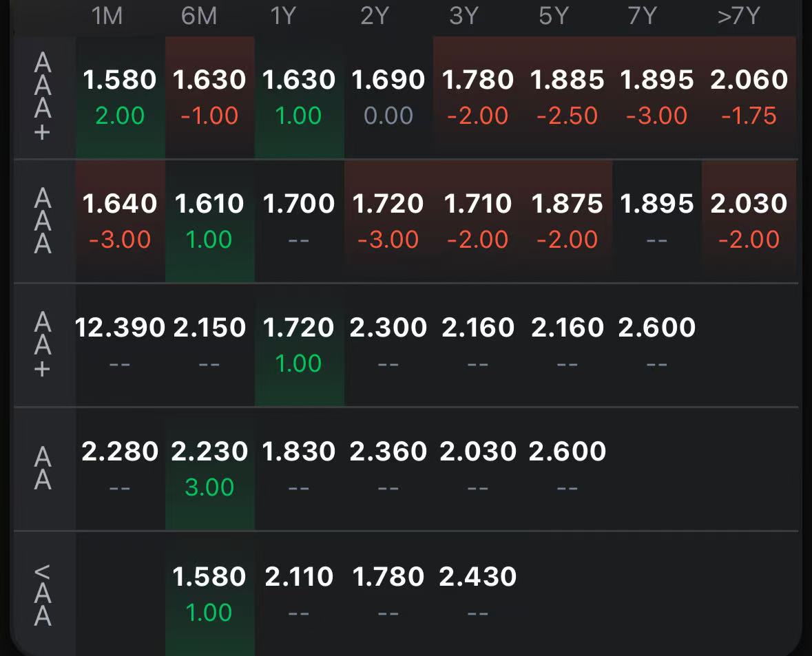Open the 5Y column header
The height and width of the screenshot is (656, 812).
pyautogui.click(x=554, y=16)
